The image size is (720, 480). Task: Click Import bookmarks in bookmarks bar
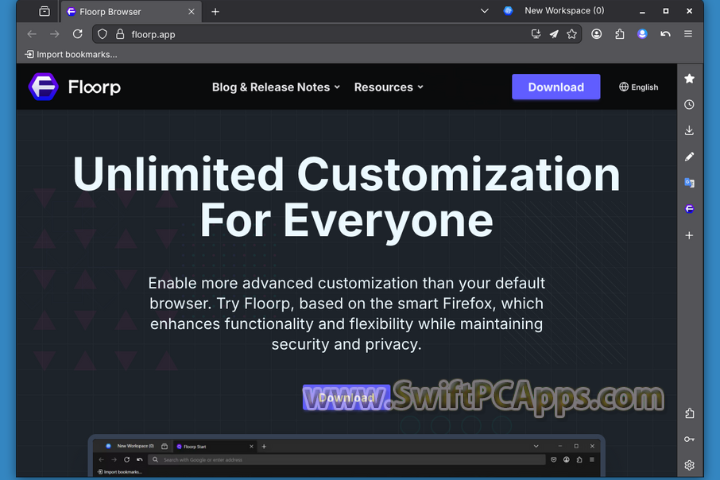[x=71, y=54]
